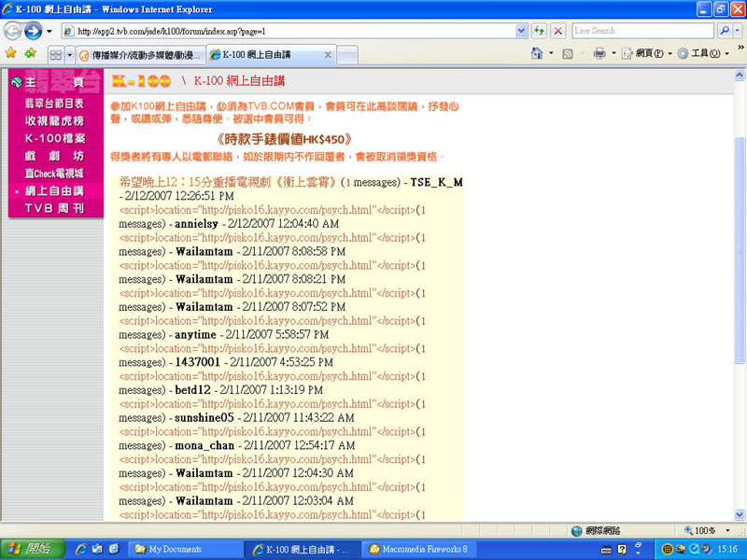Open the script thread posted by sunshine05
Viewport: 747px width, 560px height.
coord(267,404)
